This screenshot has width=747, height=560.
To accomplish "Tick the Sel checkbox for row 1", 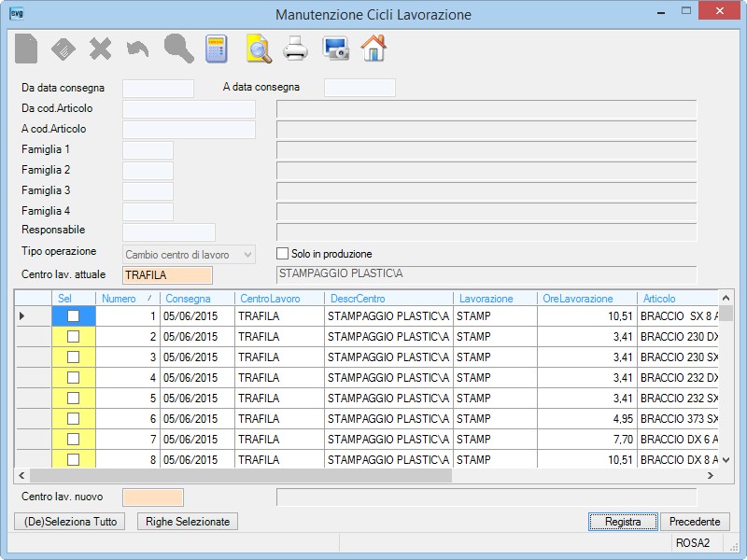I will pyautogui.click(x=74, y=316).
